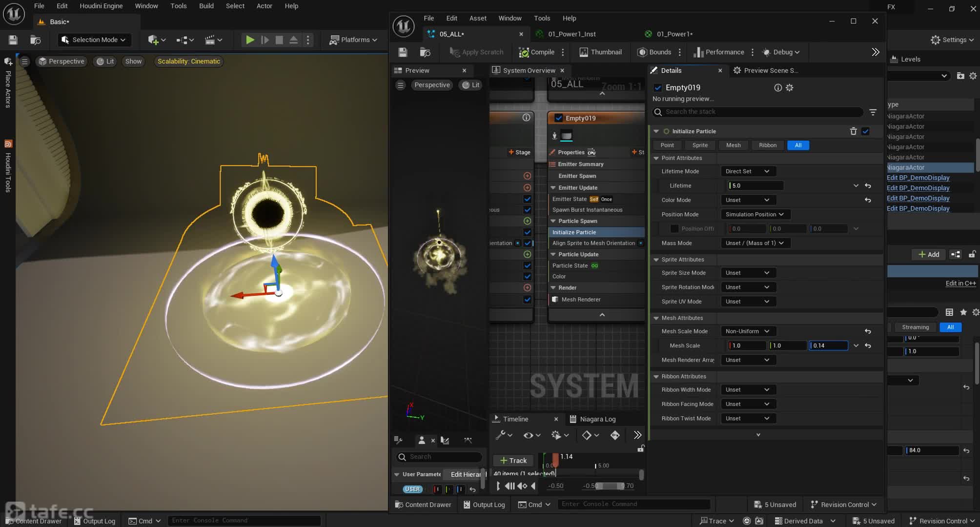This screenshot has height=527, width=980.
Task: Toggle the checkbox beside Particle State row
Action: pos(527,265)
